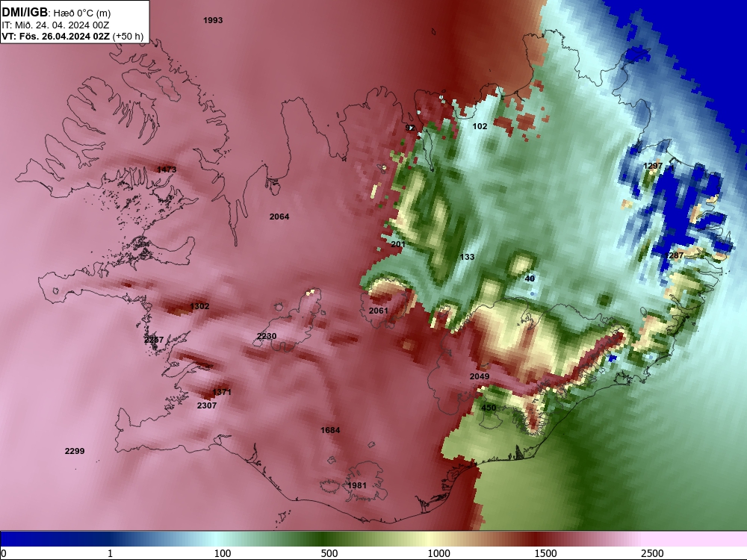The height and width of the screenshot is (560, 747).
Task: Click the 'VT: Fös. 26.04.2024 02Z (+50 h)' line
Action: click(x=72, y=36)
